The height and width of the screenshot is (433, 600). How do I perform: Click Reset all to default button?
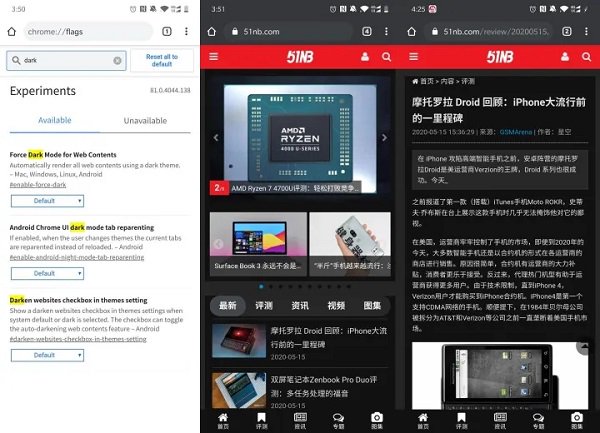(x=162, y=60)
